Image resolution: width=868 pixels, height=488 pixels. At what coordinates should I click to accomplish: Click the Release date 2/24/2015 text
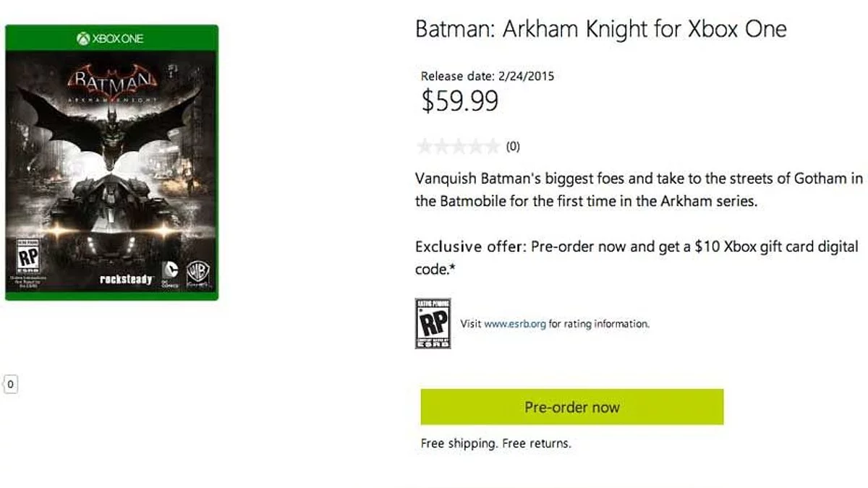pyautogui.click(x=487, y=76)
